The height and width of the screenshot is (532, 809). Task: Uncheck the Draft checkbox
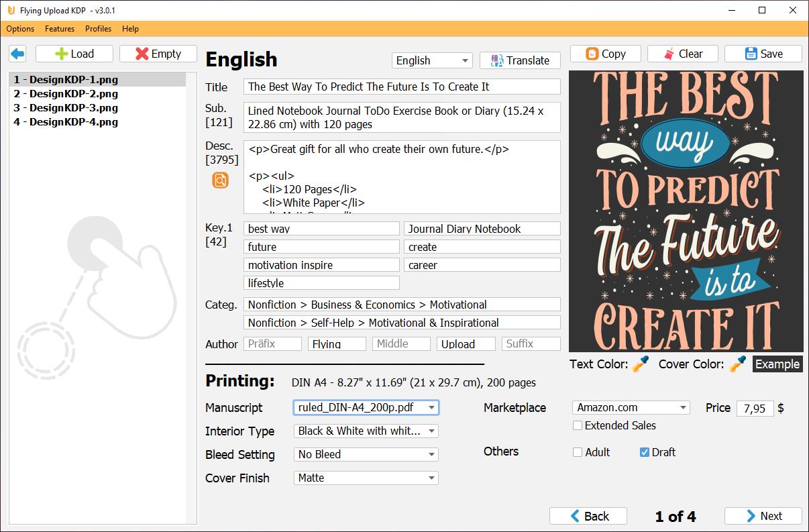point(645,452)
